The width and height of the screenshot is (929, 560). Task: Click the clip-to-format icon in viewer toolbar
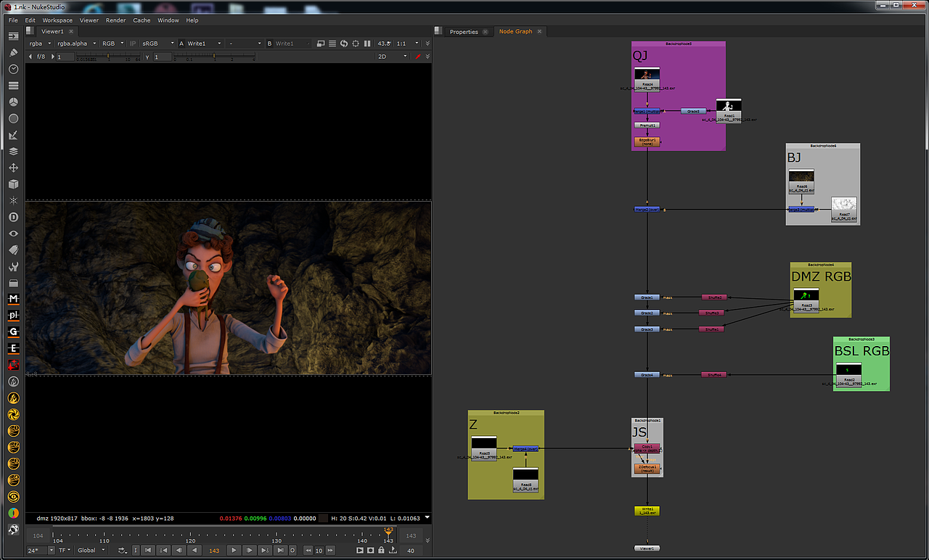pyautogui.click(x=321, y=44)
